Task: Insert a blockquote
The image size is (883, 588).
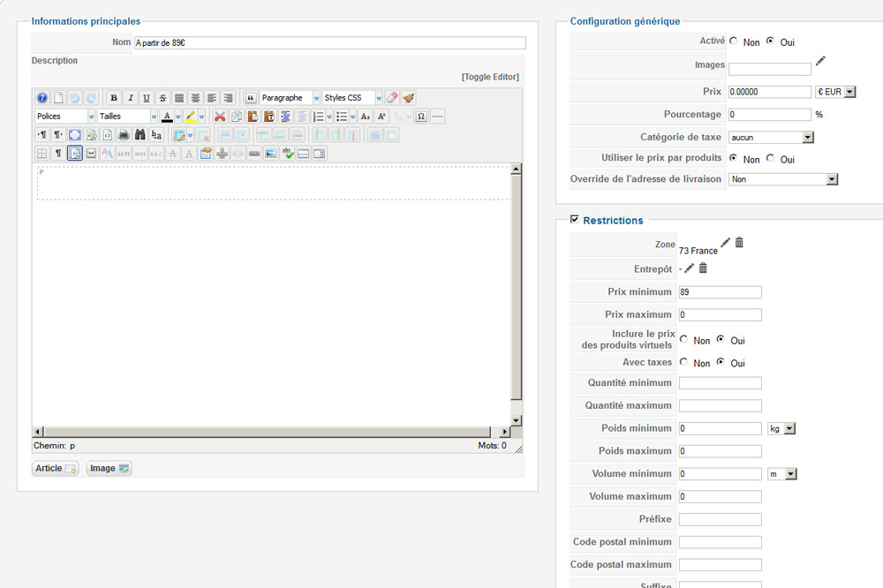Action: [251, 98]
